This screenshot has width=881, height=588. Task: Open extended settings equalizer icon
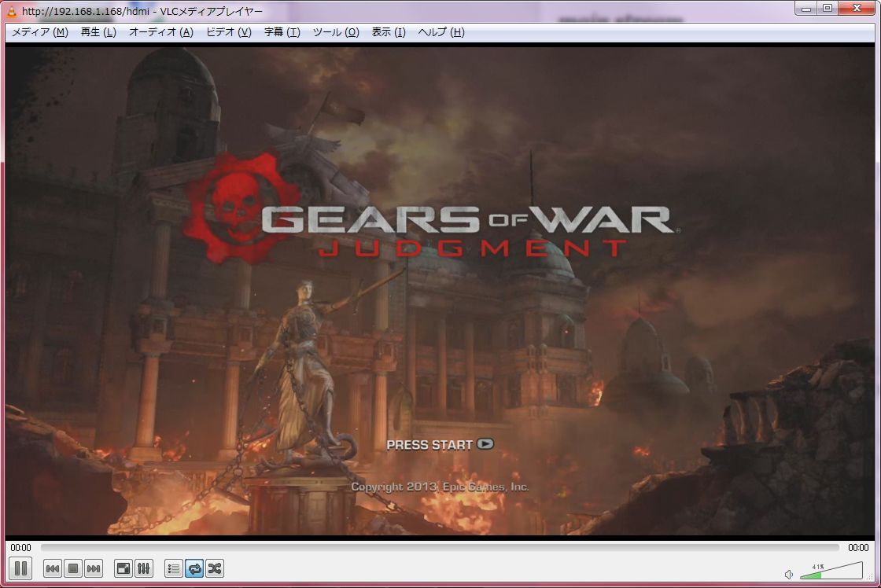pyautogui.click(x=144, y=569)
